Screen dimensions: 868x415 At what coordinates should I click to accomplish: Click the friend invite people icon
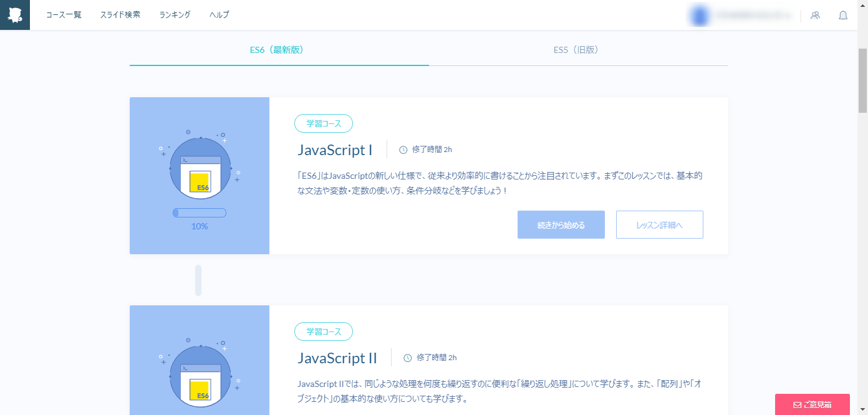(x=815, y=15)
